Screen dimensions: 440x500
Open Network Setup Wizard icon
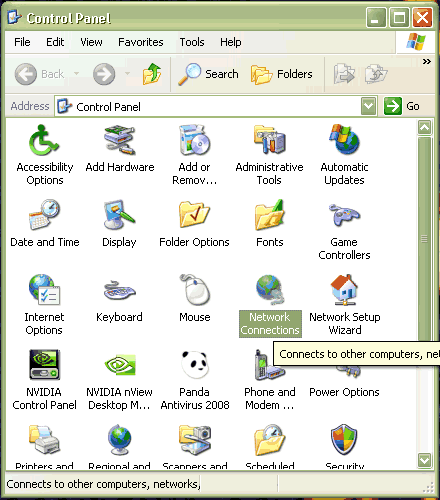tap(344, 290)
